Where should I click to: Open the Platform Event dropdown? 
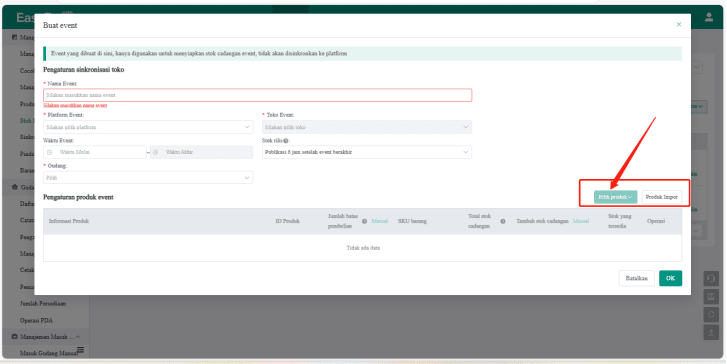148,127
